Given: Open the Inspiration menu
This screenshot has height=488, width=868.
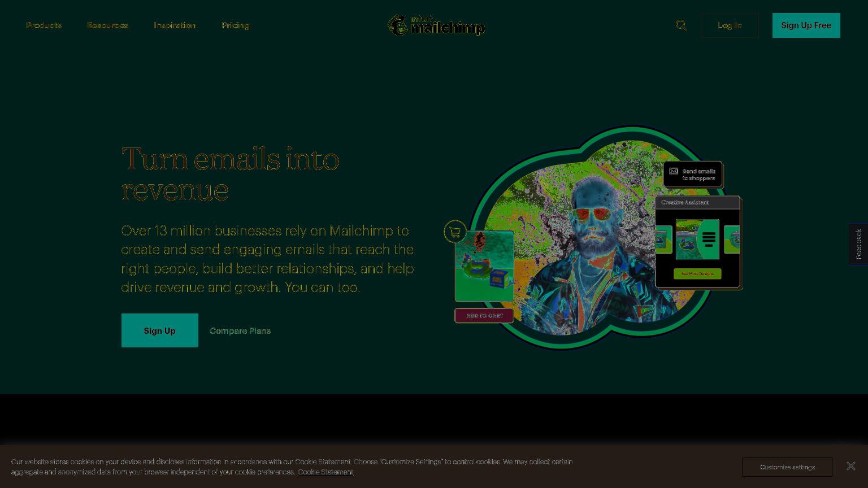Looking at the screenshot, I should tap(175, 25).
